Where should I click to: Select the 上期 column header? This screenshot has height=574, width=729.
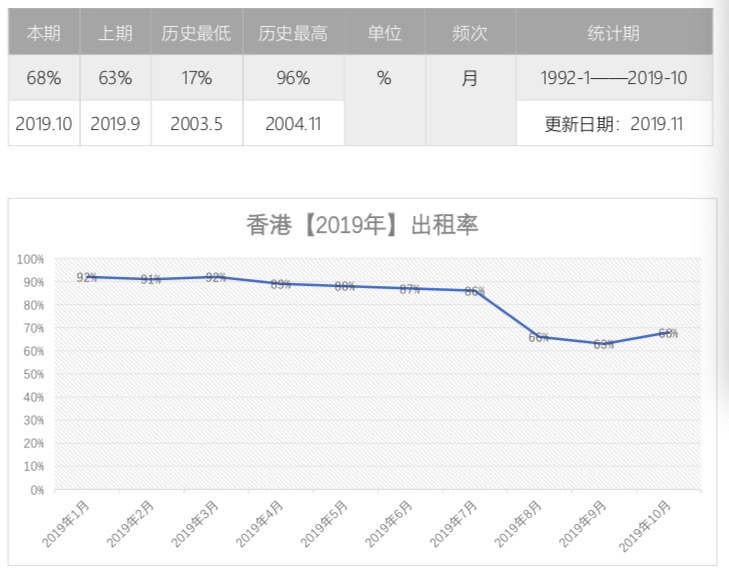click(x=115, y=33)
